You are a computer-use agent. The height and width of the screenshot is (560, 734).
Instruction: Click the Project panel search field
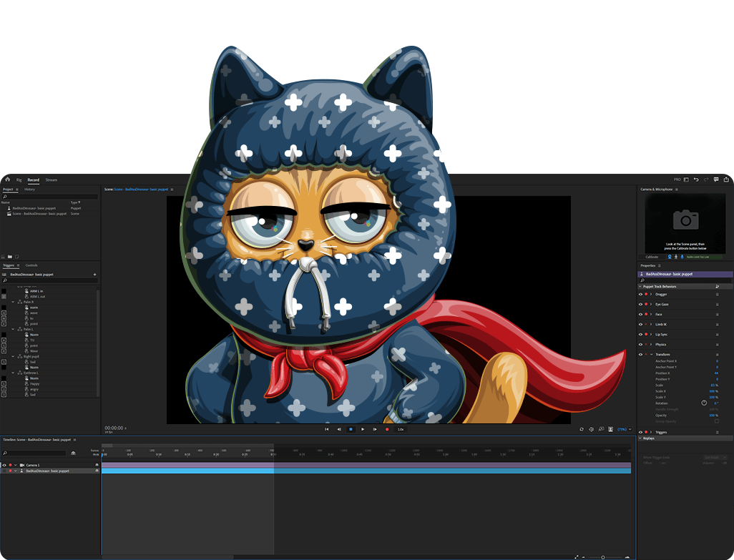(x=50, y=197)
